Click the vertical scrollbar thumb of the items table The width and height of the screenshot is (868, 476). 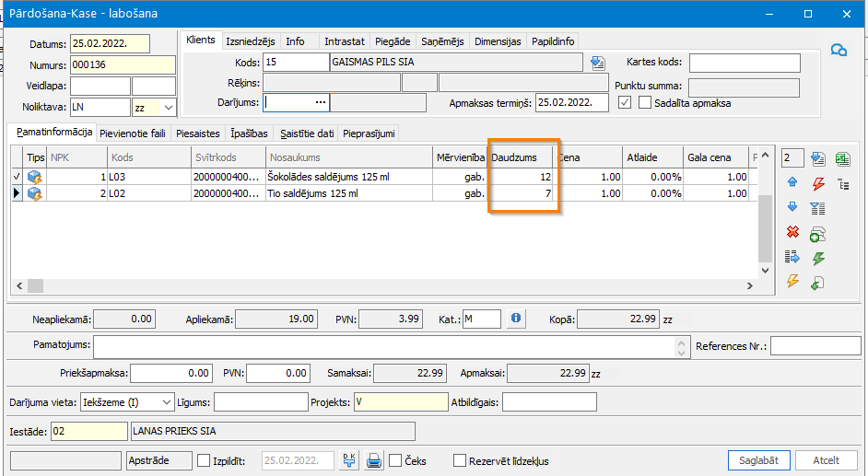pyautogui.click(x=765, y=228)
